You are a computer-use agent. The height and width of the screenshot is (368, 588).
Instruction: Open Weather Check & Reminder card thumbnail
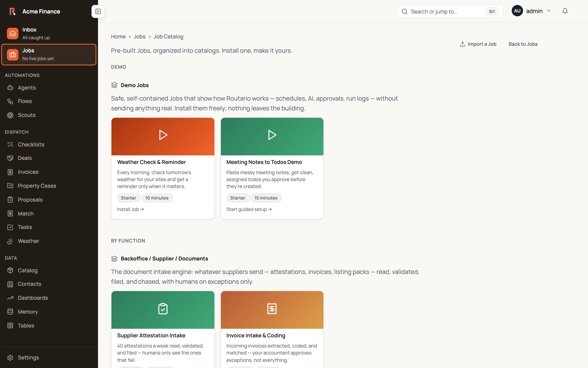pyautogui.click(x=163, y=137)
